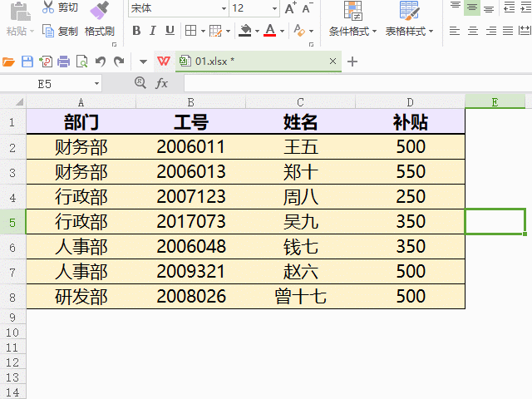
Task: Click the Name Box showing E5
Action: coord(45,84)
